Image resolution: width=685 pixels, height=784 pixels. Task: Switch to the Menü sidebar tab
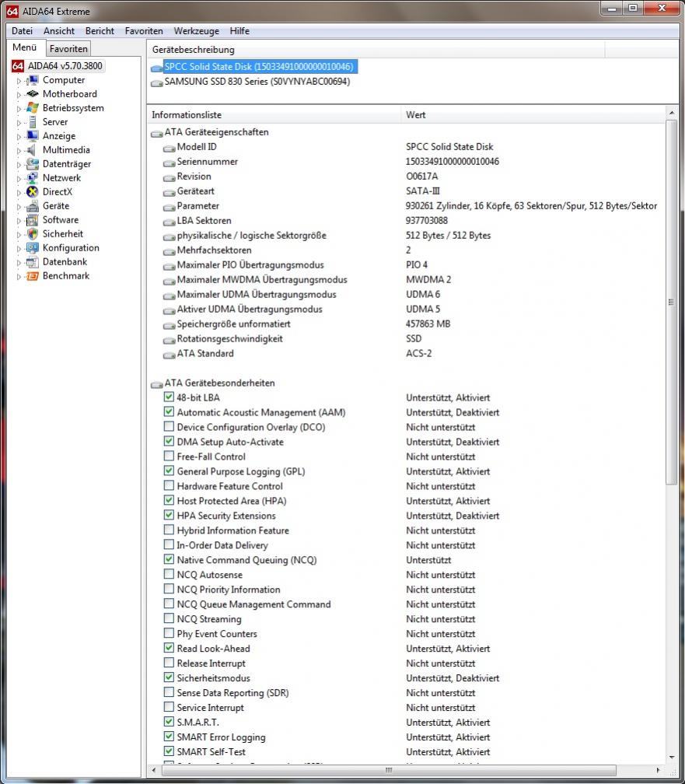pos(25,47)
